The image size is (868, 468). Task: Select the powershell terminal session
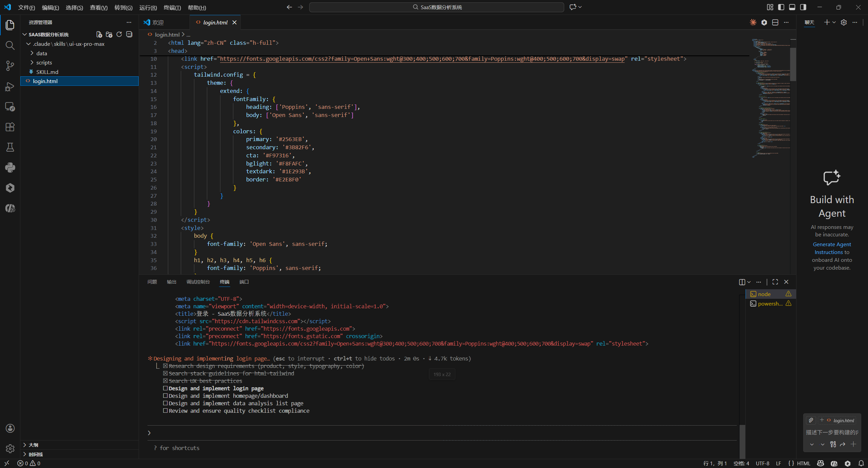[x=770, y=304]
